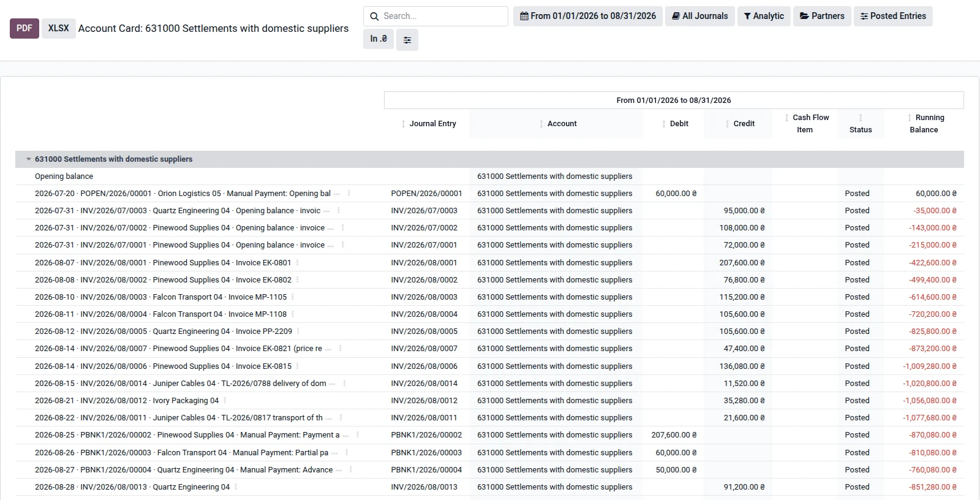This screenshot has width=980, height=500.
Task: Open the three-dot menu on Invoice EK-0802 row
Action: point(298,280)
